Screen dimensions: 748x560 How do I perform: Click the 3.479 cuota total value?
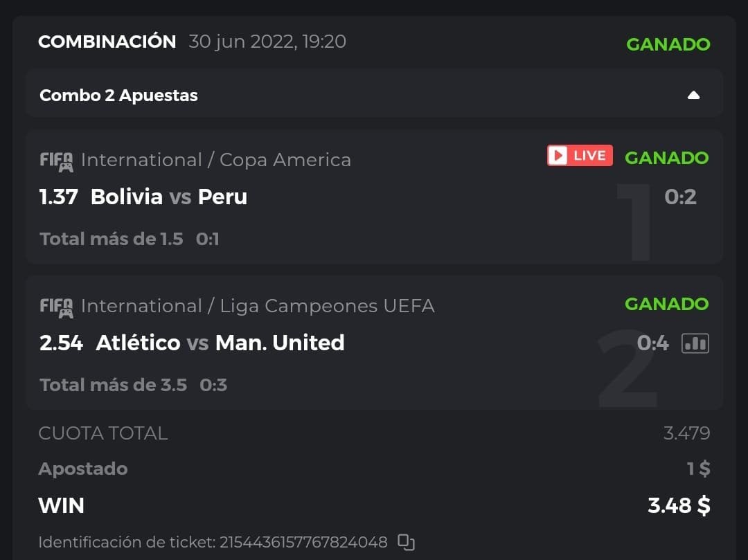tap(686, 433)
